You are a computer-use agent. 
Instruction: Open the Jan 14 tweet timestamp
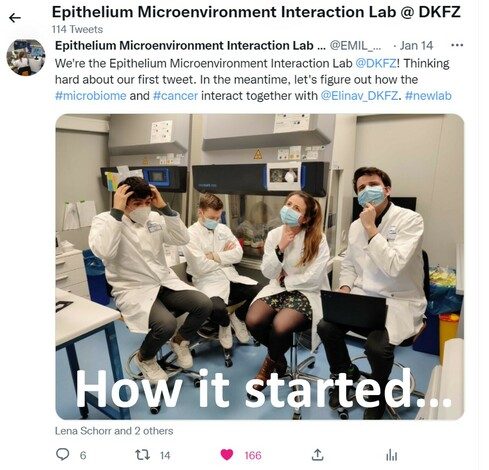pos(416,45)
